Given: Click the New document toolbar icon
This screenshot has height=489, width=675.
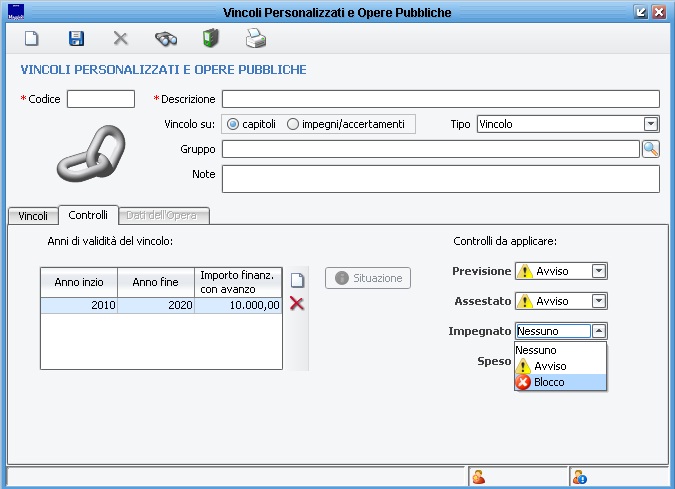Looking at the screenshot, I should (x=32, y=39).
